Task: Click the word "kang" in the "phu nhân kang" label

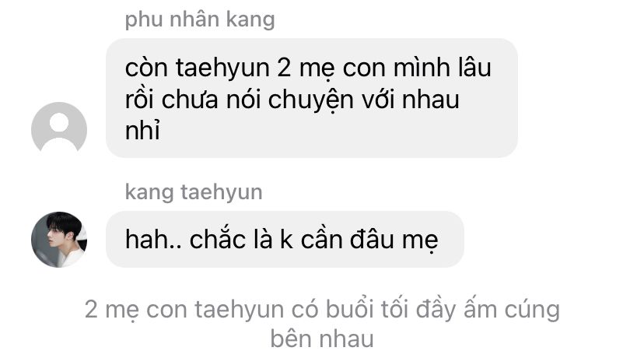Action: coord(250,20)
